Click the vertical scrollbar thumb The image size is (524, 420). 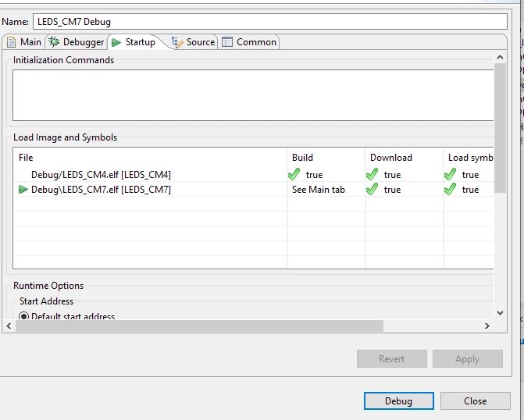[500, 128]
